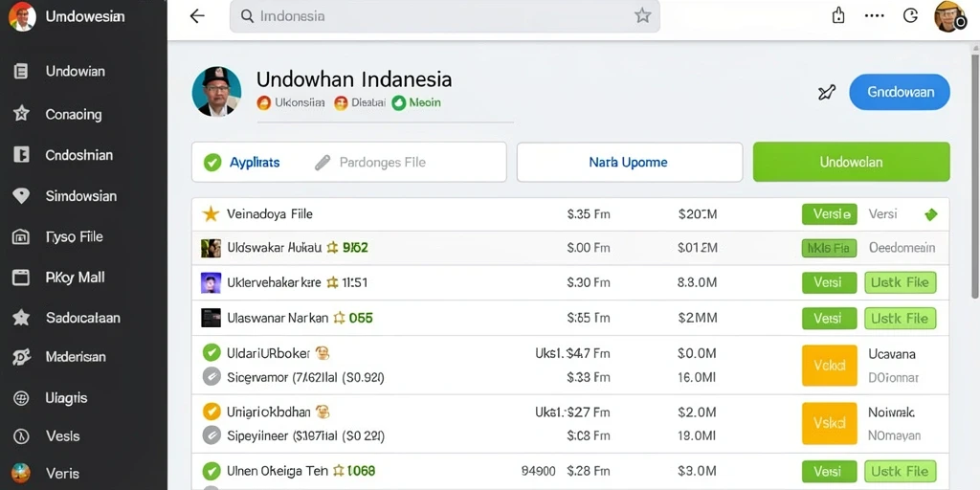Click Versi button in Uklervehakar row
Screen dimensions: 980x490
coord(829,282)
